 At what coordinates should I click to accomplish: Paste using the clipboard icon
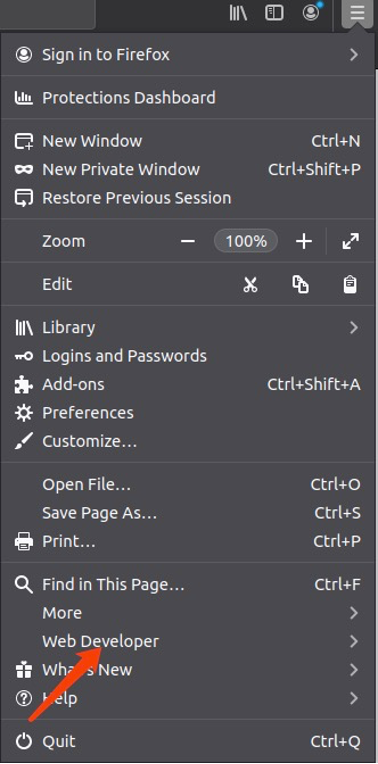[350, 284]
